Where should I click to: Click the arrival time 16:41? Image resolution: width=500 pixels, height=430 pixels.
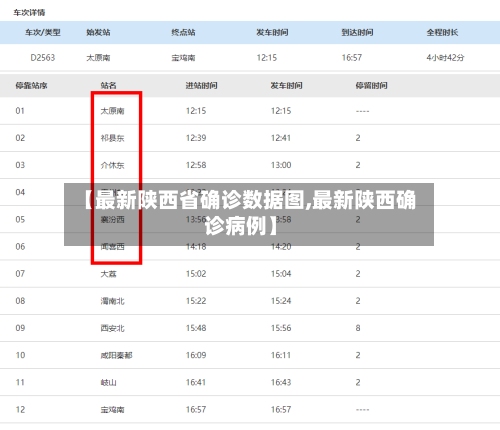(196, 382)
